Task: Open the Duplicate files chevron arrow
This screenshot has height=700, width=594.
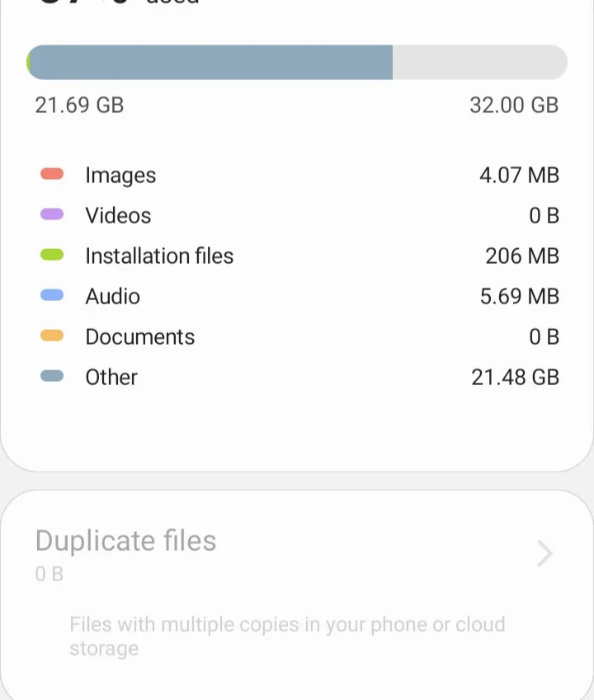Action: pos(544,554)
